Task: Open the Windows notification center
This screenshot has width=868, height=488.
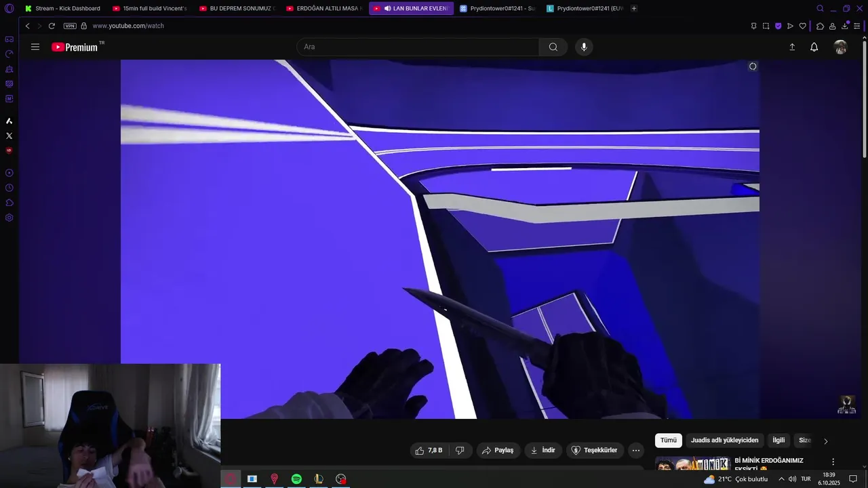Action: [x=853, y=479]
